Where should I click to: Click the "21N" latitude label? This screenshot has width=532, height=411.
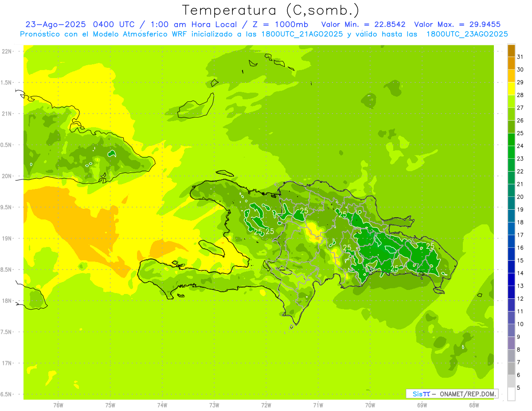coord(6,114)
